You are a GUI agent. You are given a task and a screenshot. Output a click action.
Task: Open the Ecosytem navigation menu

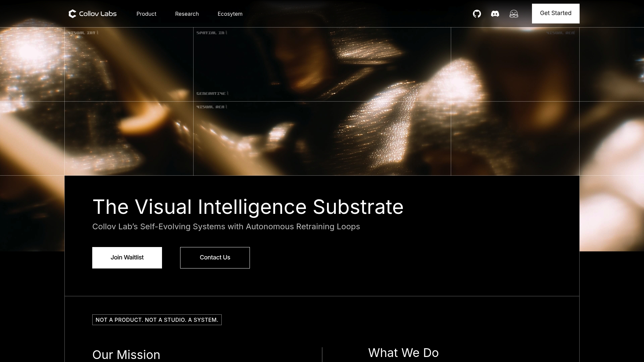pos(230,14)
